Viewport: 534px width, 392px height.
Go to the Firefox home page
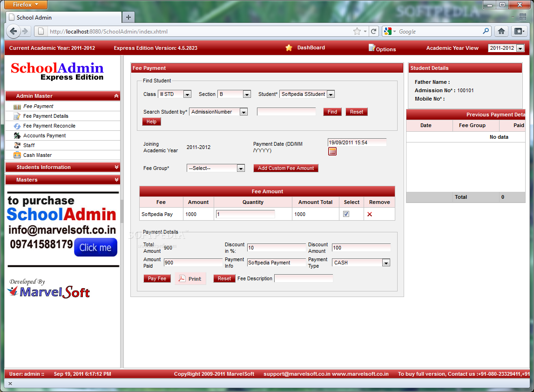(x=501, y=31)
